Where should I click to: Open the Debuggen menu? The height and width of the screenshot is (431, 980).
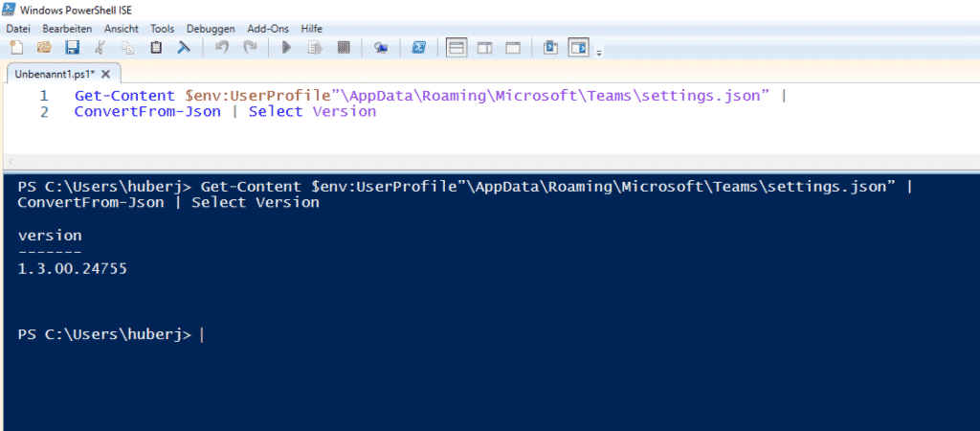pos(211,29)
